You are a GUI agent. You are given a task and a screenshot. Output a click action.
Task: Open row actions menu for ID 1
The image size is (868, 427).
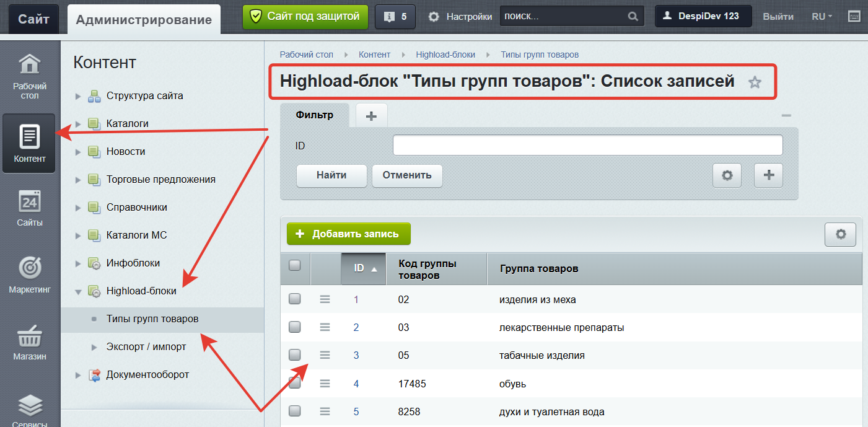(x=325, y=299)
